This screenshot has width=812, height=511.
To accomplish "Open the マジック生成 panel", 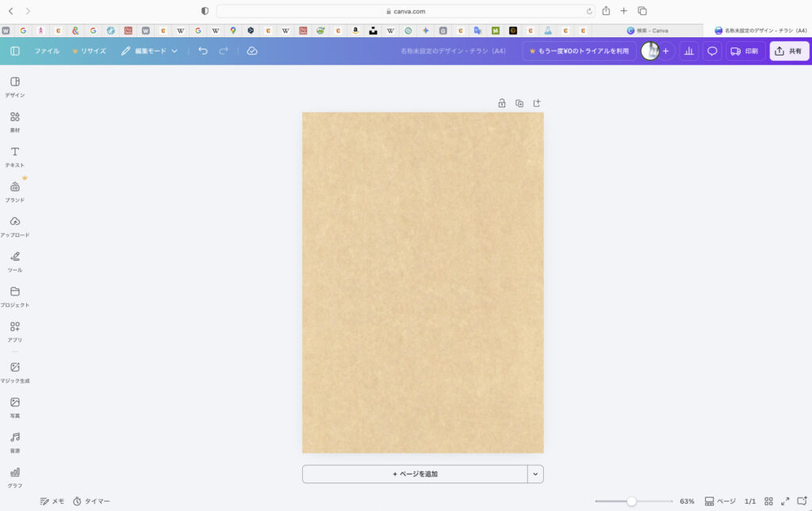I will [14, 371].
